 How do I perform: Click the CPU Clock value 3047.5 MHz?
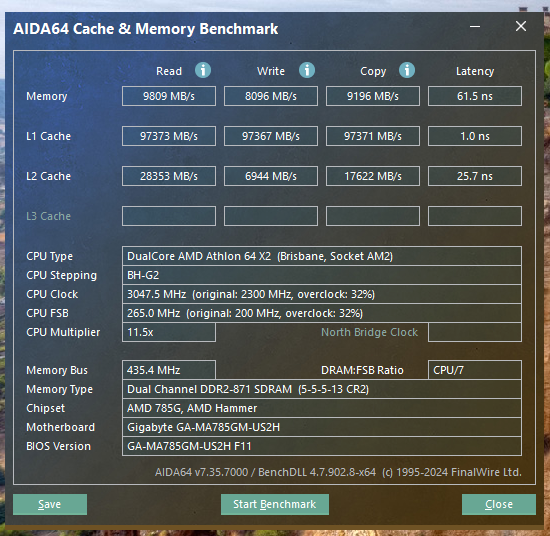pyautogui.click(x=322, y=294)
